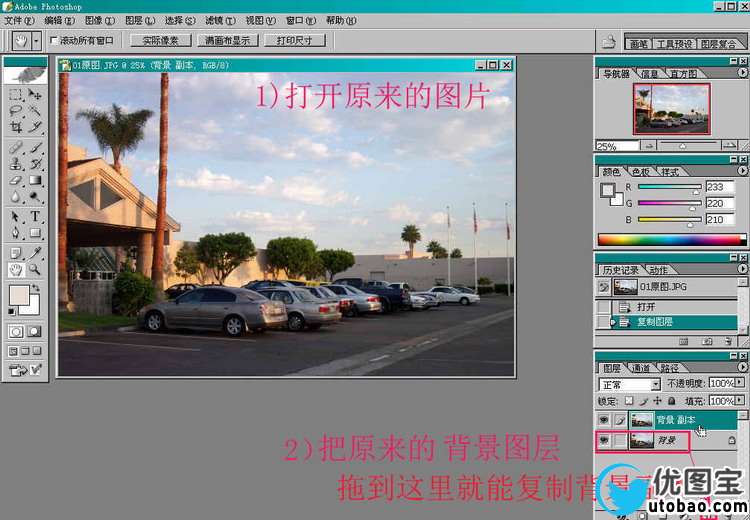The image size is (750, 520).
Task: Select the History Brush tool
Action: [34, 164]
